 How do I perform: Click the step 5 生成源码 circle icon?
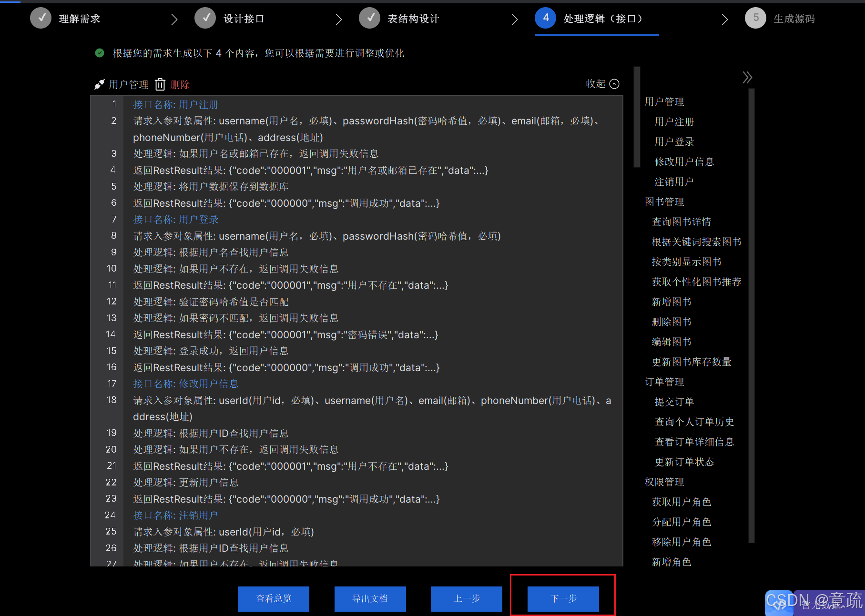pyautogui.click(x=755, y=18)
